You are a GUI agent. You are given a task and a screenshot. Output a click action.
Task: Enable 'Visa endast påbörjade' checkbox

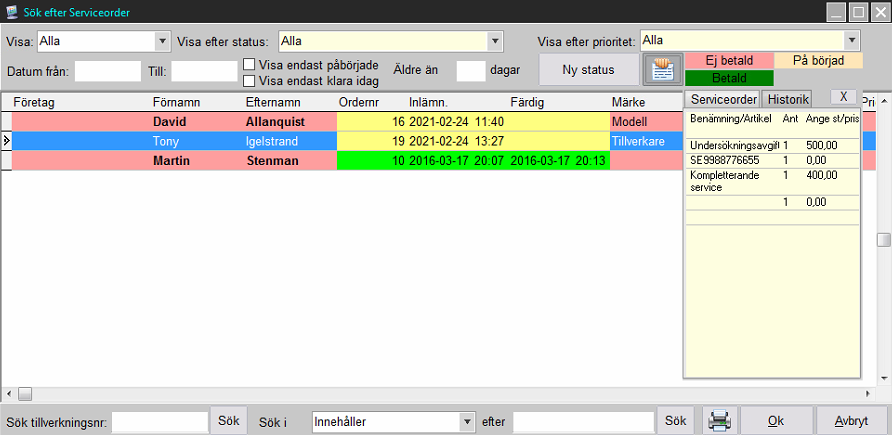point(250,65)
